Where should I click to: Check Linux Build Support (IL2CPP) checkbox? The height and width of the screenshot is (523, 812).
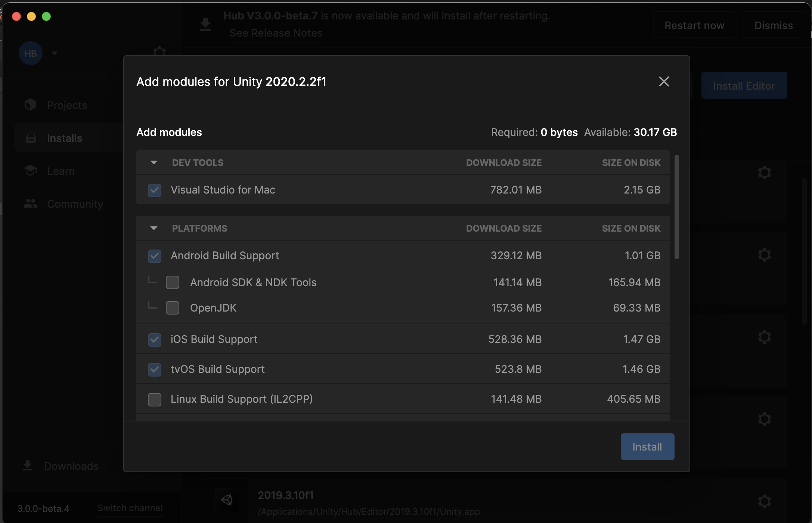pyautogui.click(x=155, y=399)
